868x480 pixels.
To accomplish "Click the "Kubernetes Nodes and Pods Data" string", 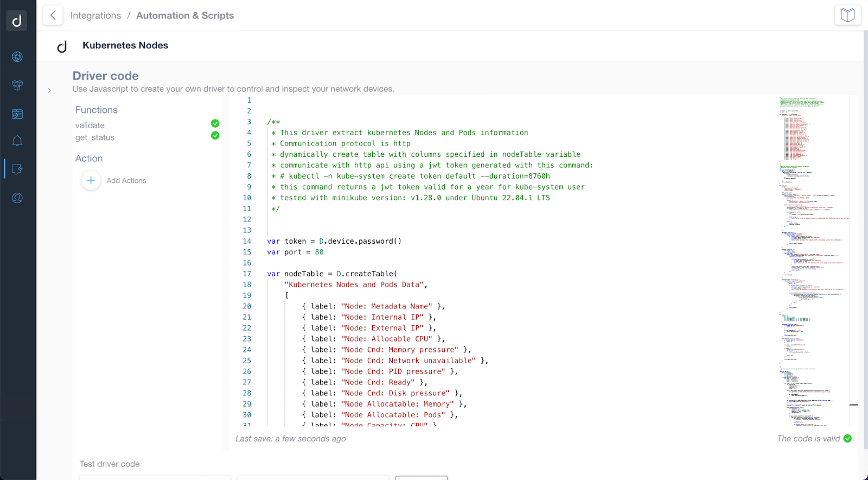I will tap(354, 285).
